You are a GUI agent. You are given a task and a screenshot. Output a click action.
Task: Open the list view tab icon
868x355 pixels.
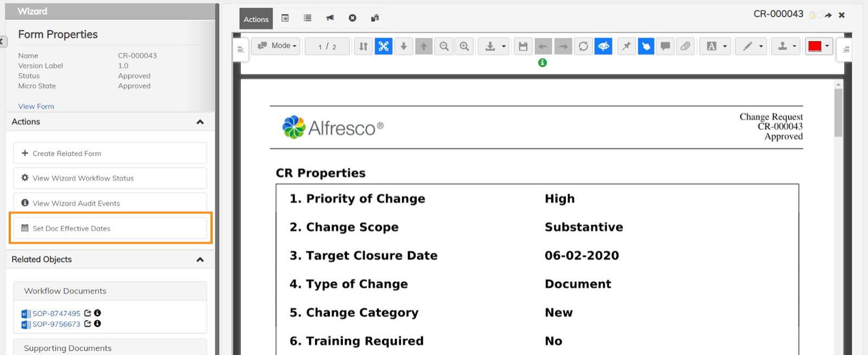(308, 18)
